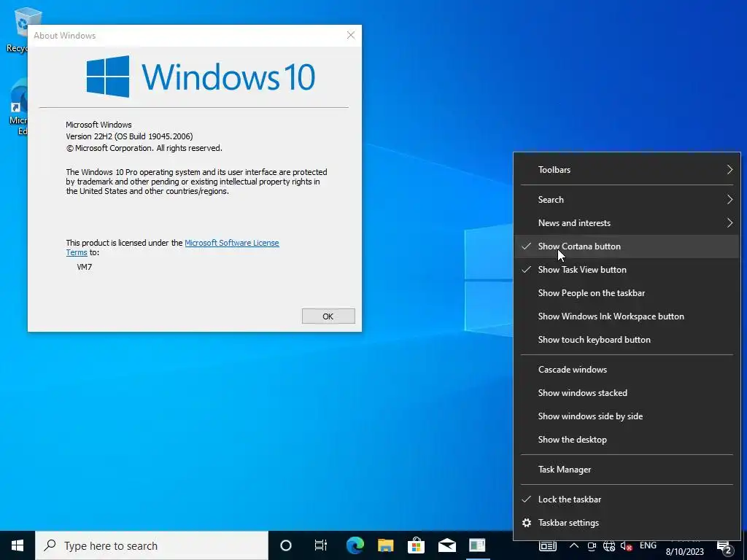This screenshot has height=560, width=747.
Task: Open the network status tray icon
Action: tap(609, 546)
